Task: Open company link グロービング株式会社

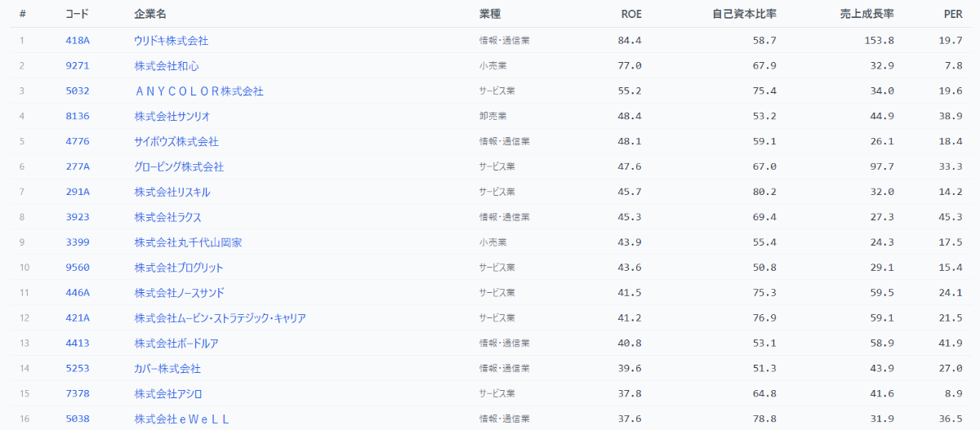Action: 179,166
